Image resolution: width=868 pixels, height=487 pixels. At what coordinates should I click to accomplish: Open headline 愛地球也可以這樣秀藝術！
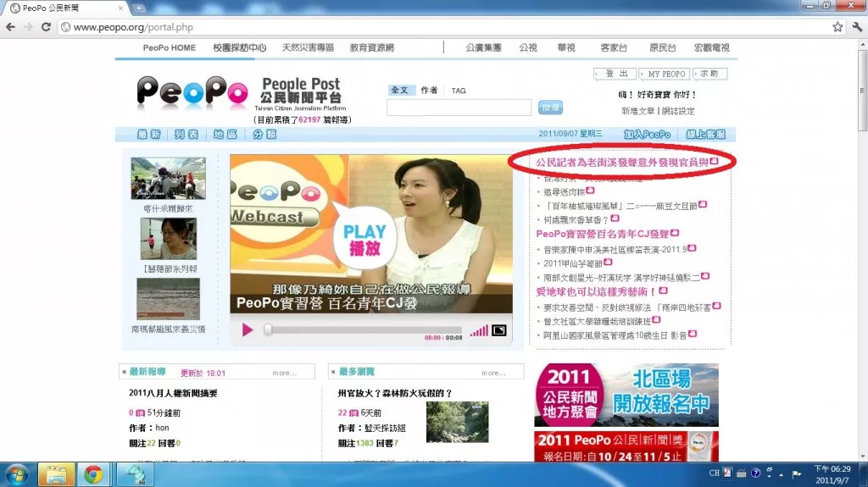point(596,291)
